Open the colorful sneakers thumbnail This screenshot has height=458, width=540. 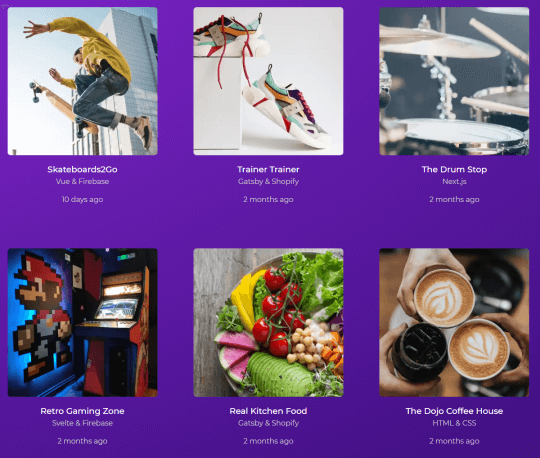pyautogui.click(x=268, y=81)
